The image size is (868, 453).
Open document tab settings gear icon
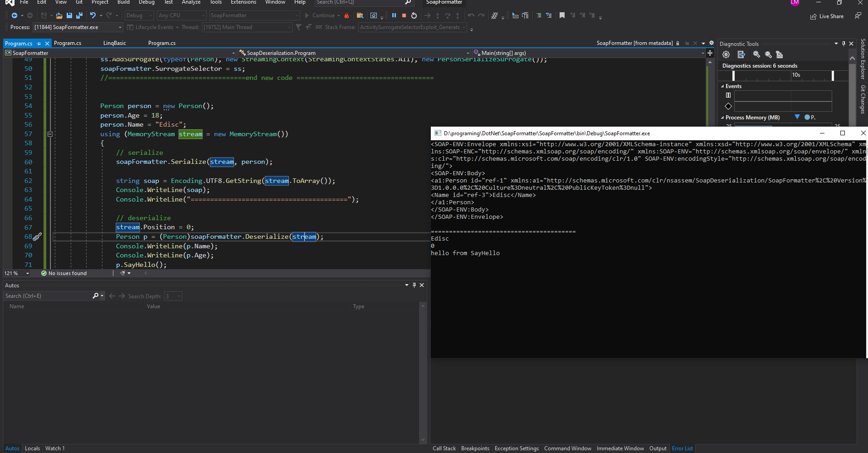pyautogui.click(x=712, y=43)
